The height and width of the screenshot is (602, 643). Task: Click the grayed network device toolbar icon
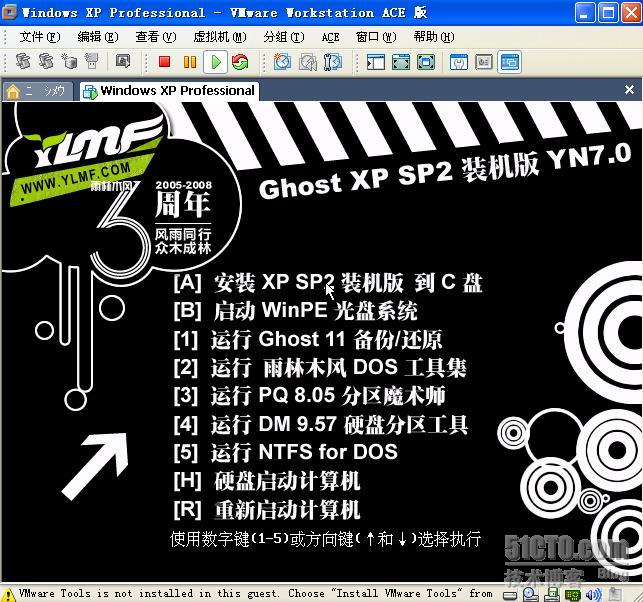tap(92, 62)
